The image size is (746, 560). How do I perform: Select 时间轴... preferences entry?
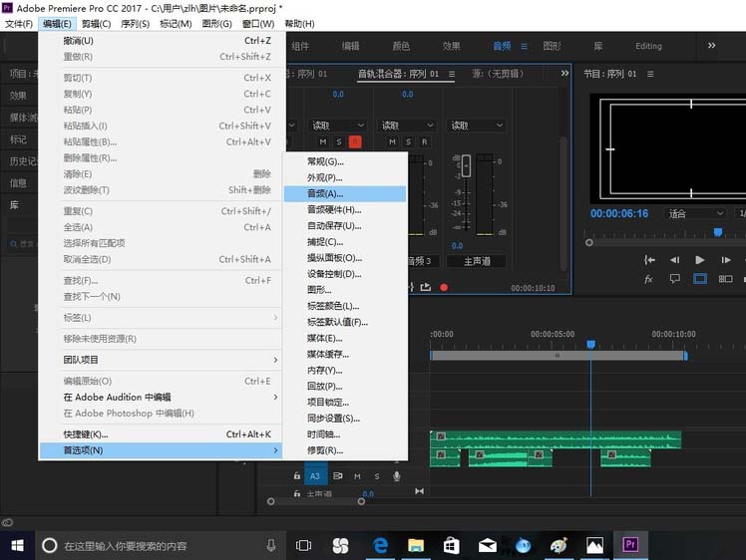pyautogui.click(x=345, y=434)
